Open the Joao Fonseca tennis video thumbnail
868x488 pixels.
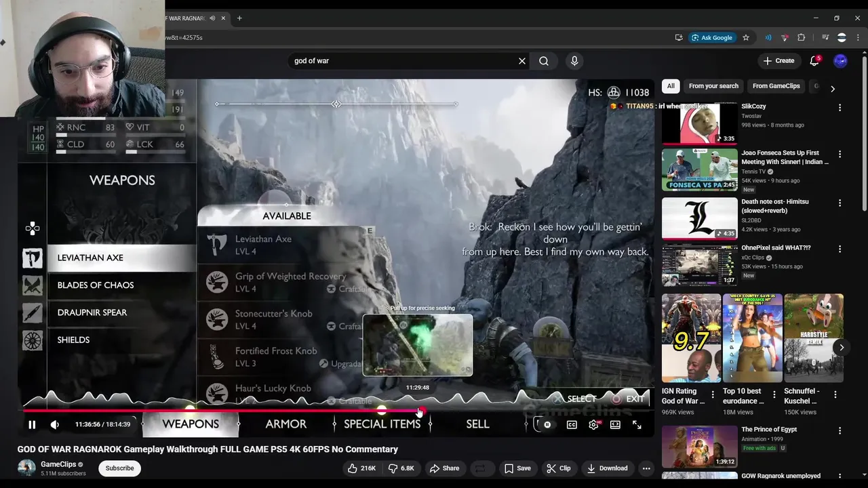pyautogui.click(x=699, y=171)
